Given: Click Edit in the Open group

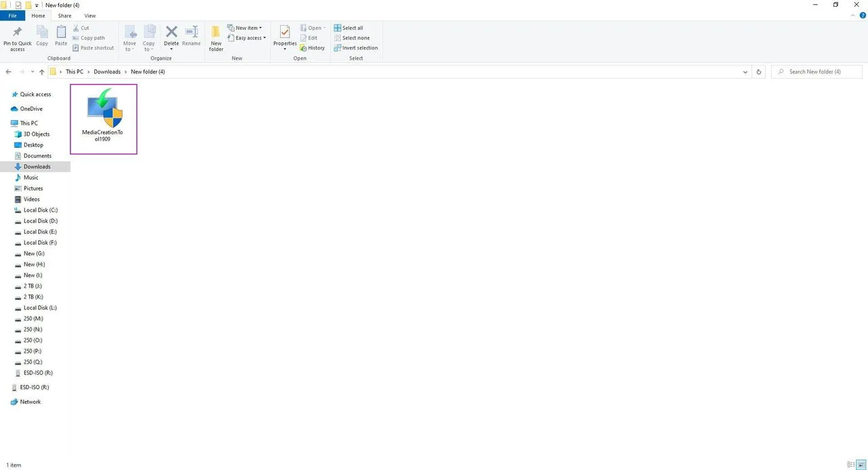Looking at the screenshot, I should tap(309, 38).
